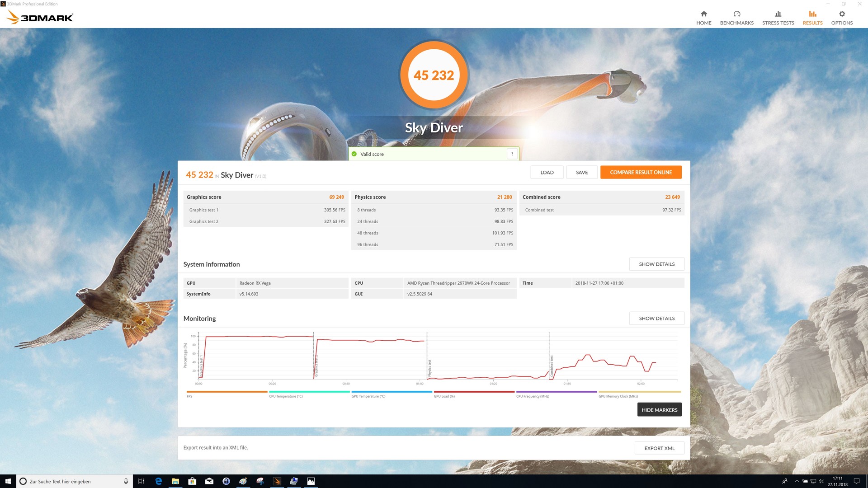Open the Action Center notifications icon
This screenshot has height=488, width=868.
pyautogui.click(x=856, y=481)
